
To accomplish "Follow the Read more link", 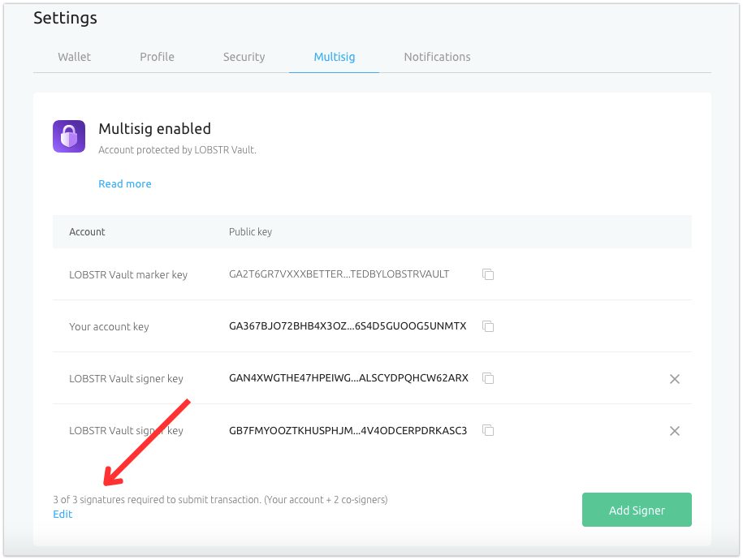I will tap(125, 183).
